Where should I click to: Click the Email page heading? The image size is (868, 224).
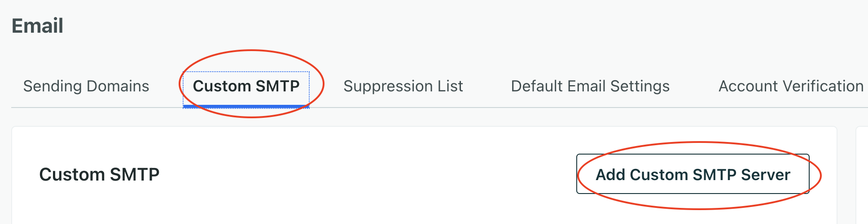coord(38,26)
